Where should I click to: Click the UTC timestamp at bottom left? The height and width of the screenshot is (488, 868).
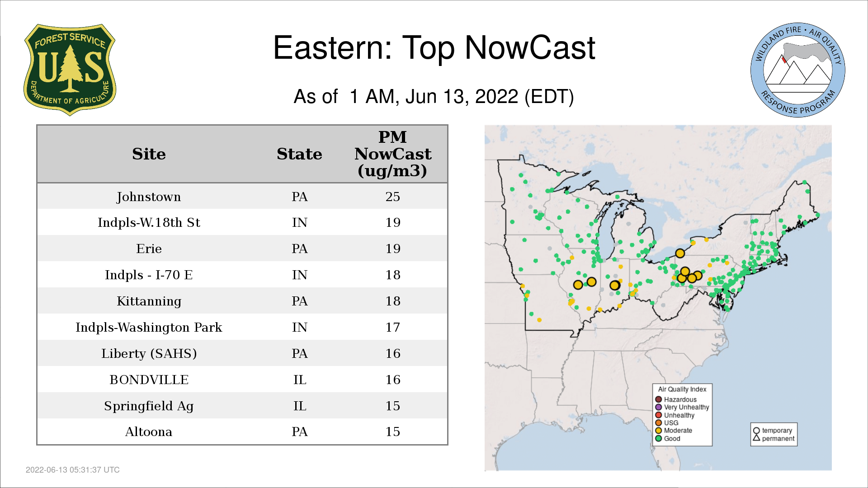(73, 470)
